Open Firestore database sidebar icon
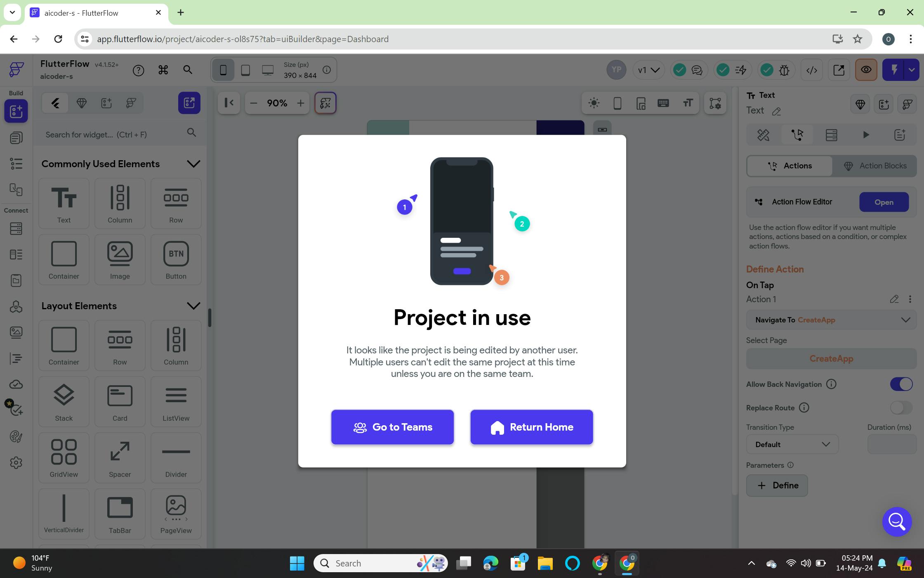 point(16,229)
